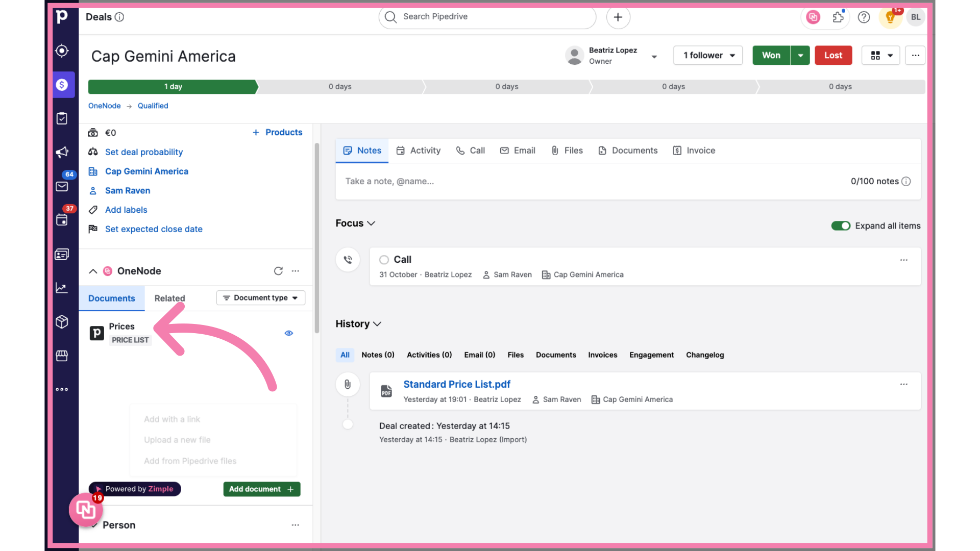Open the Campaigns megaphone icon
The width and height of the screenshot is (980, 551).
pyautogui.click(x=62, y=152)
